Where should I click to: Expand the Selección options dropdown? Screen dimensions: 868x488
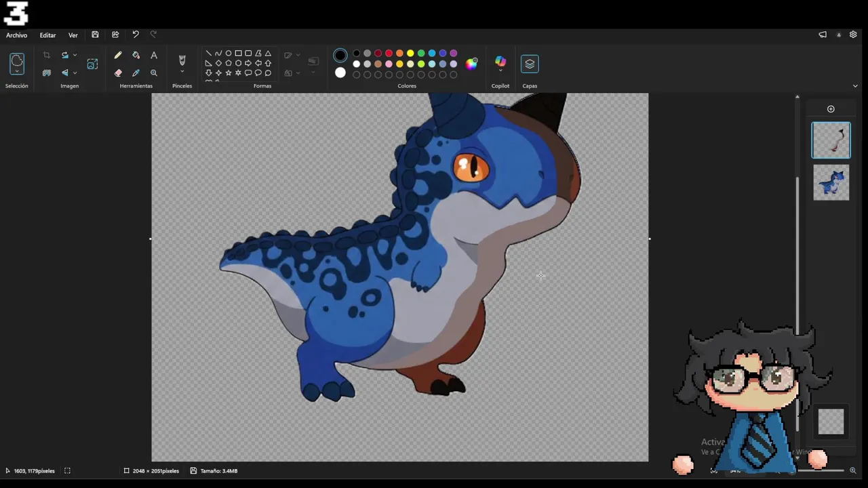coord(17,71)
